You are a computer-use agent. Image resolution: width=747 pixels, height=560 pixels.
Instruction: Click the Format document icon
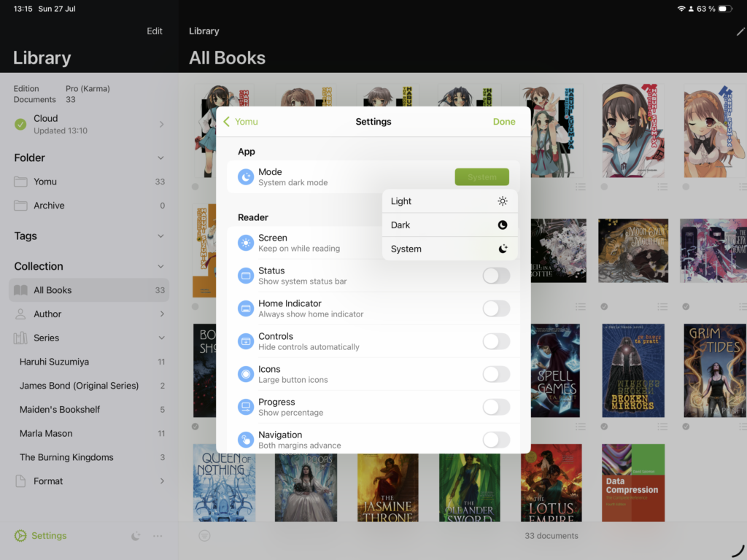tap(20, 481)
